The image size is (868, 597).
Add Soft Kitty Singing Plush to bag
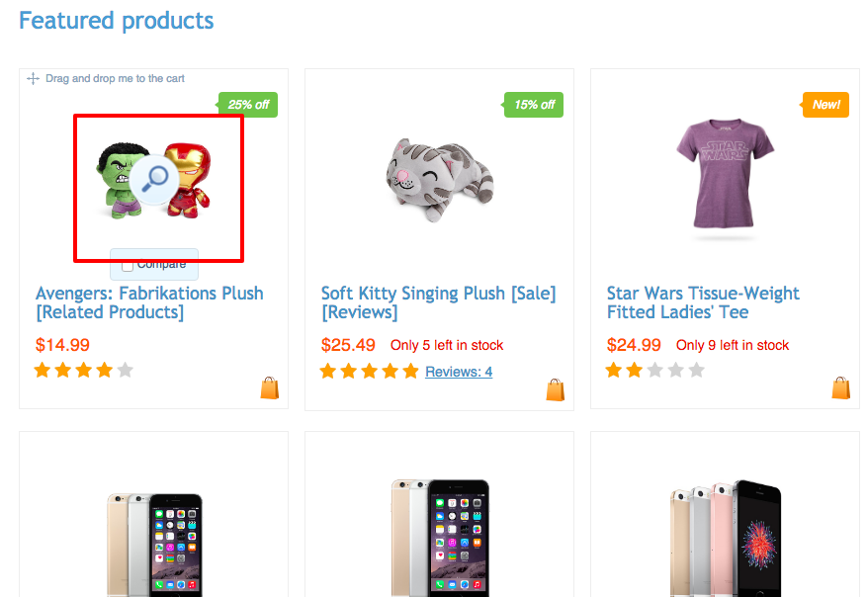[x=556, y=390]
